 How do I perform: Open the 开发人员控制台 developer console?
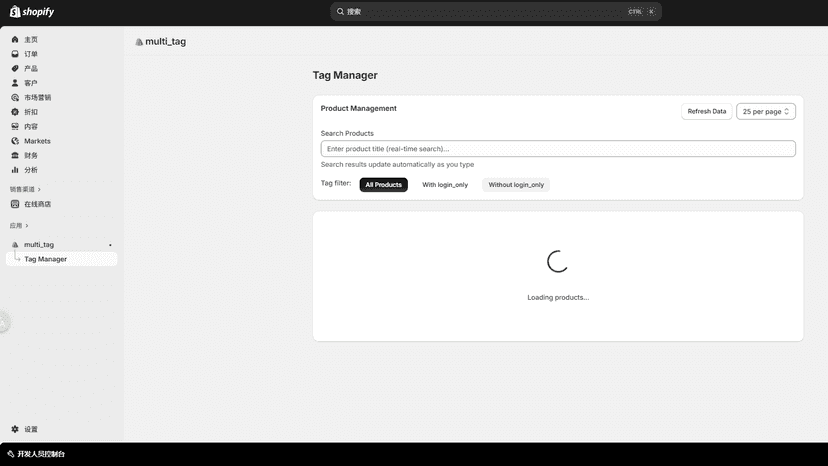click(36, 454)
